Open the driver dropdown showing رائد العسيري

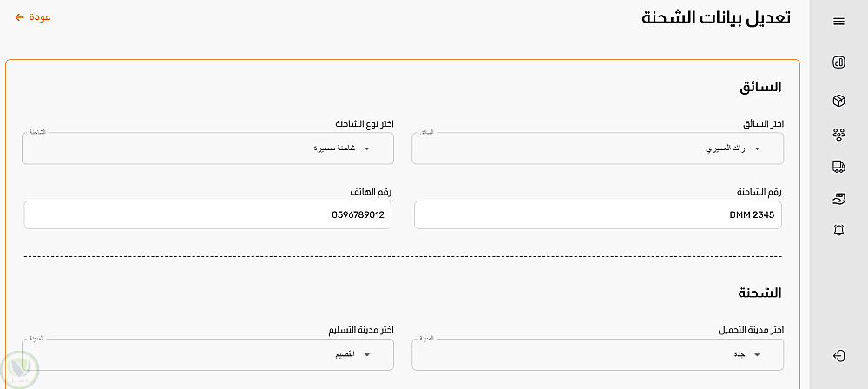[x=597, y=148]
